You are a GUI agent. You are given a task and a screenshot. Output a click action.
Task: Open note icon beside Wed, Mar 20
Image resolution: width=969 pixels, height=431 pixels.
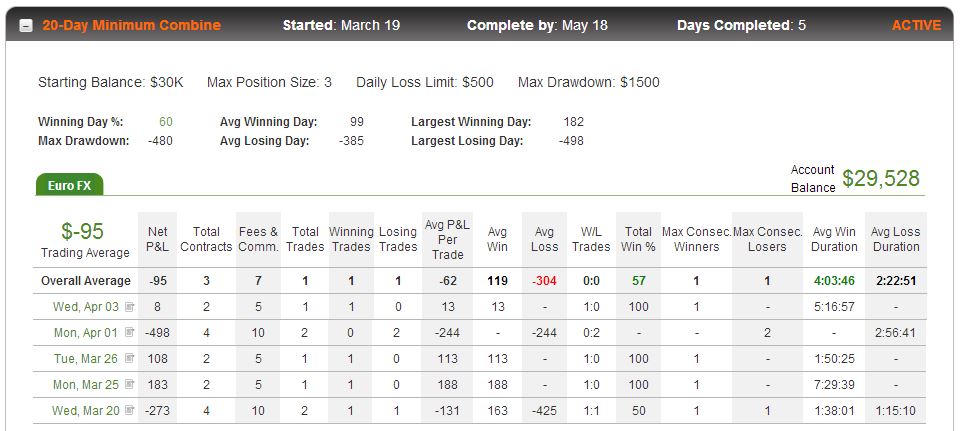click(x=129, y=411)
